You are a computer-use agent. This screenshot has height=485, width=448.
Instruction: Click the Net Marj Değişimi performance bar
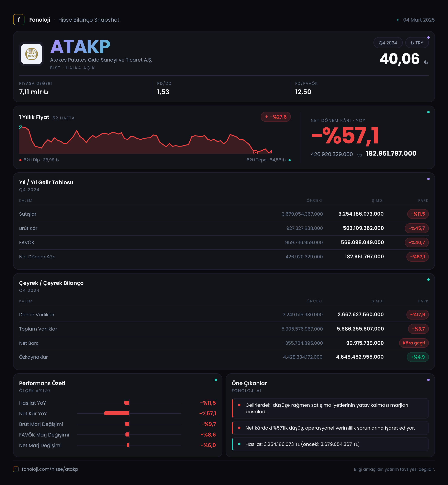point(128,445)
